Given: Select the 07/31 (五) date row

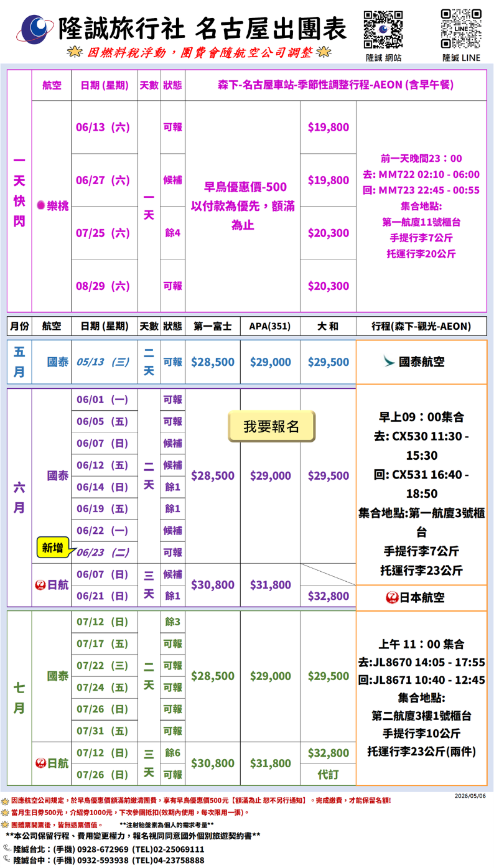Looking at the screenshot, I should coord(103,730).
